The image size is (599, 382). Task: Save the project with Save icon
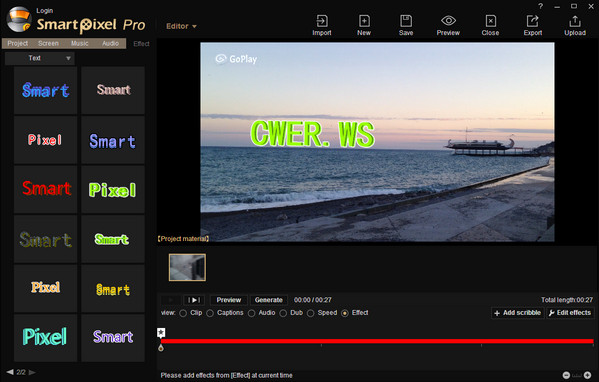click(x=406, y=25)
